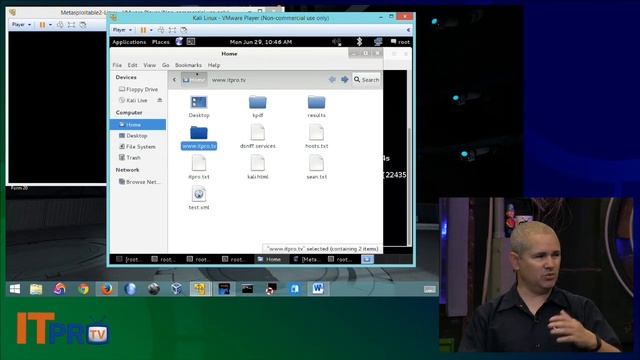
Task: Open the View menu in file manager
Action: (149, 65)
